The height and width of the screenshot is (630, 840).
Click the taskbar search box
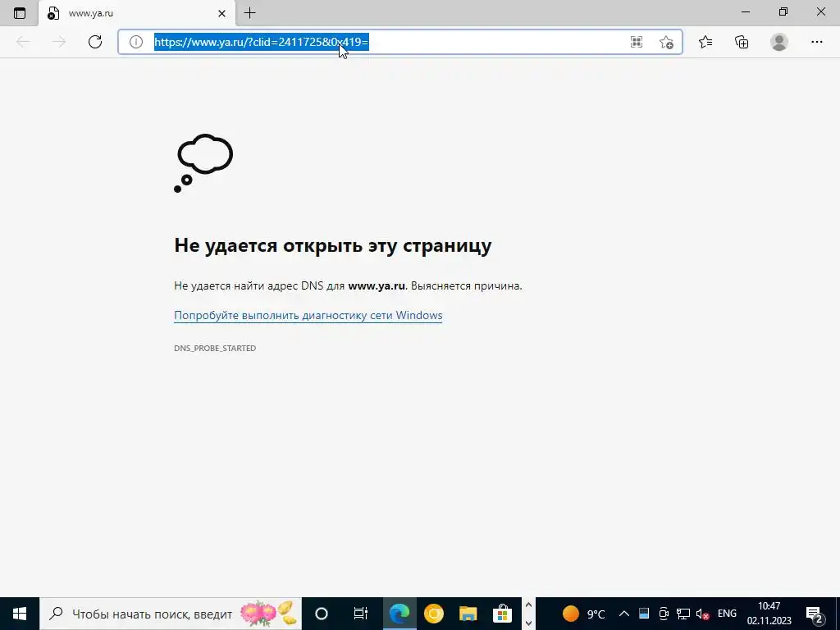point(171,614)
